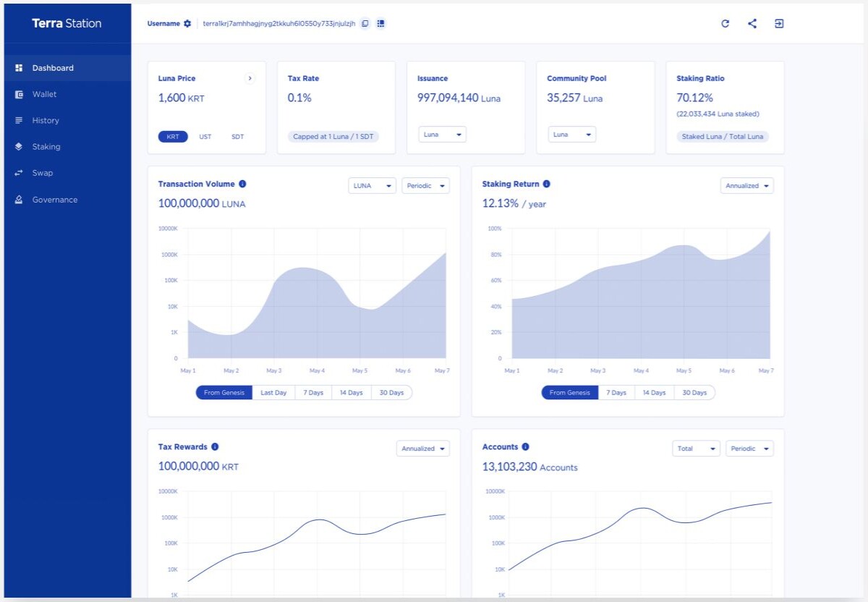The image size is (868, 602).
Task: Open Governance page from sidebar
Action: (67, 200)
